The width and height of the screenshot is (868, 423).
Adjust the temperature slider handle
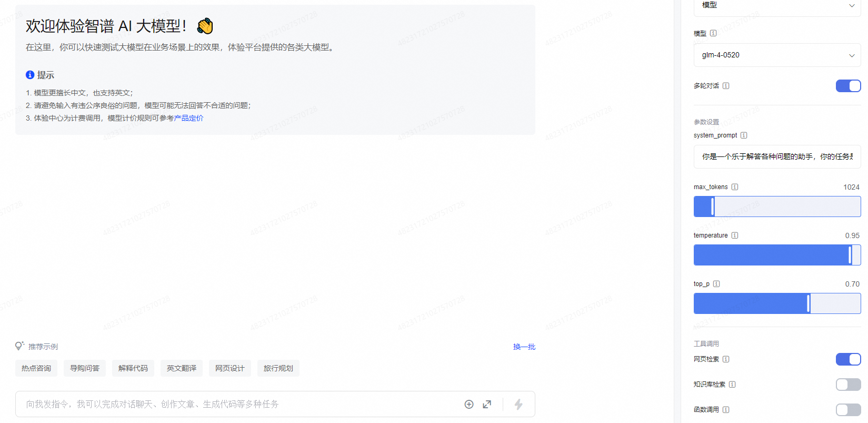(850, 255)
